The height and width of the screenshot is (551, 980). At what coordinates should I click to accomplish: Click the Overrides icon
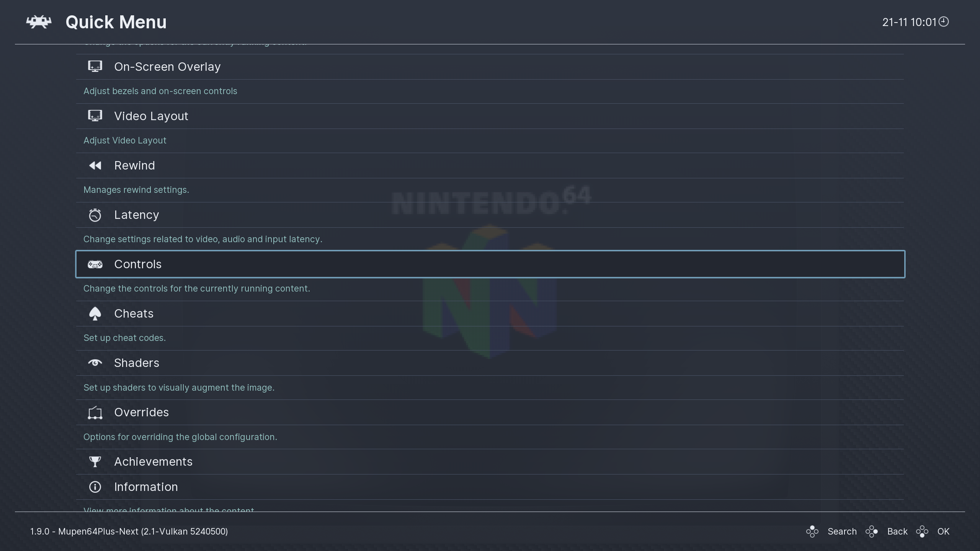coord(95,412)
